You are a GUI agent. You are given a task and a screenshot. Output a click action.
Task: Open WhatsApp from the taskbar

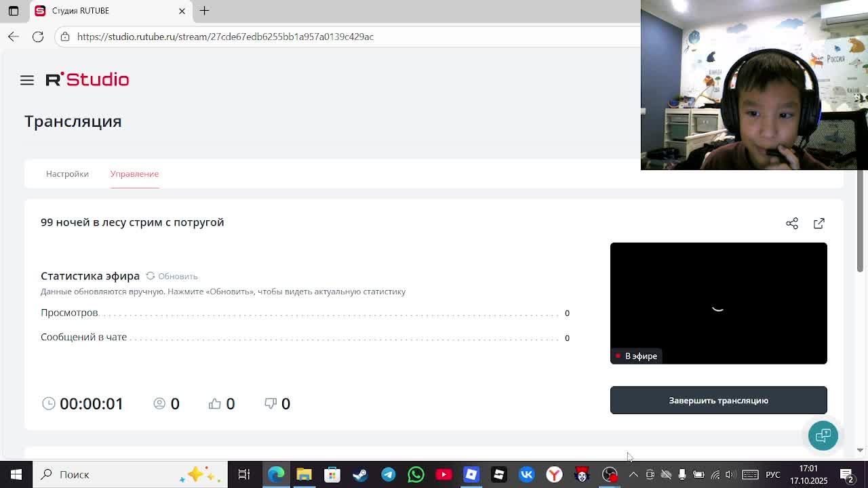click(x=416, y=474)
